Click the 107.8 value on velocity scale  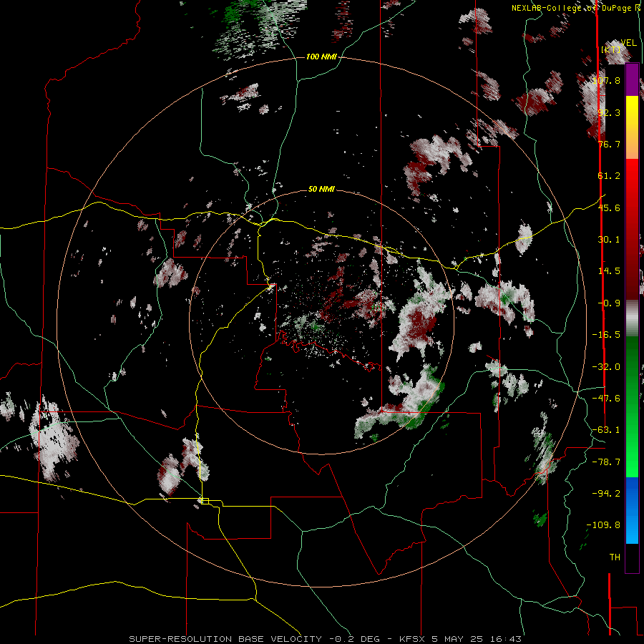606,80
